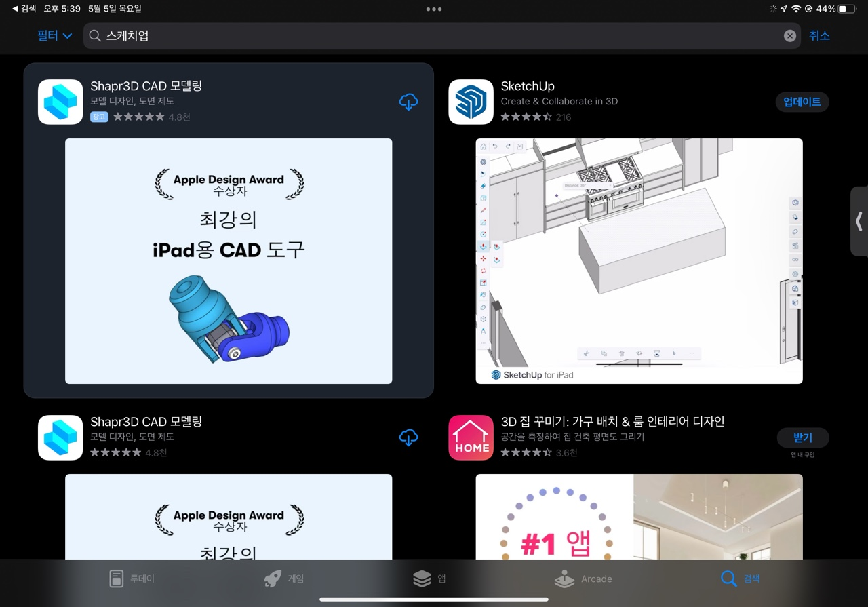This screenshot has height=607, width=868.
Task: Switch to the 앱 tab
Action: [429, 579]
